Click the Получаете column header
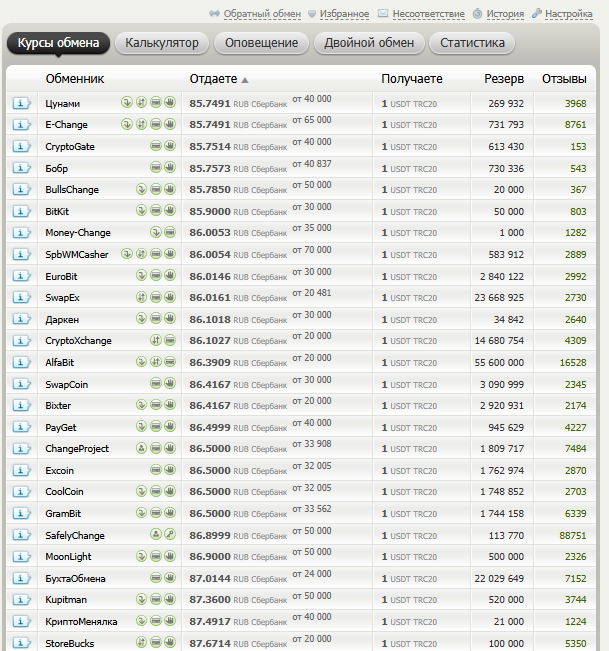 (x=412, y=79)
